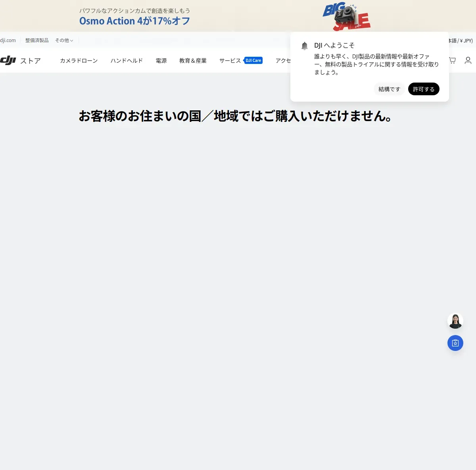Click the bell icon in the DJI welcome popup
The height and width of the screenshot is (470, 476).
[x=305, y=46]
